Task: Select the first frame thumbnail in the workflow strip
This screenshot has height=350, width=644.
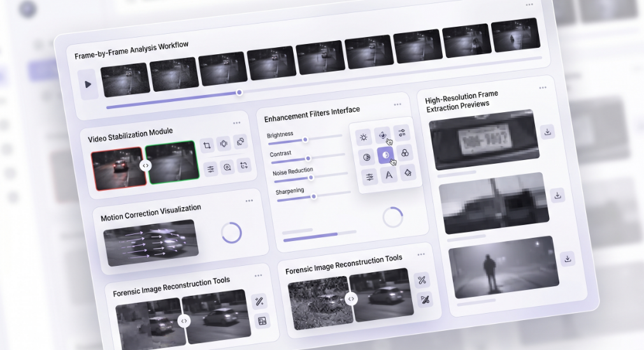Action: pyautogui.click(x=125, y=80)
